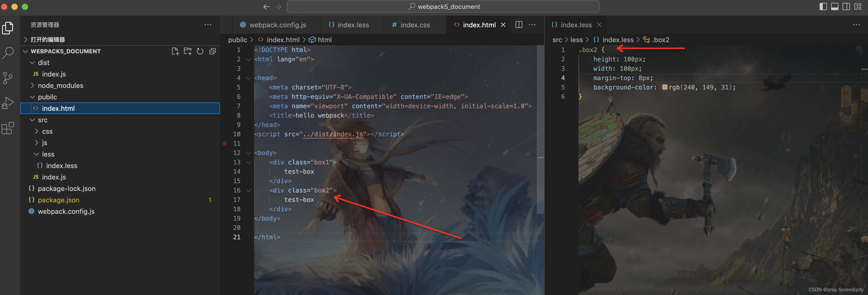Image resolution: width=868 pixels, height=295 pixels.
Task: Click the New Folder icon in explorer
Action: [188, 51]
